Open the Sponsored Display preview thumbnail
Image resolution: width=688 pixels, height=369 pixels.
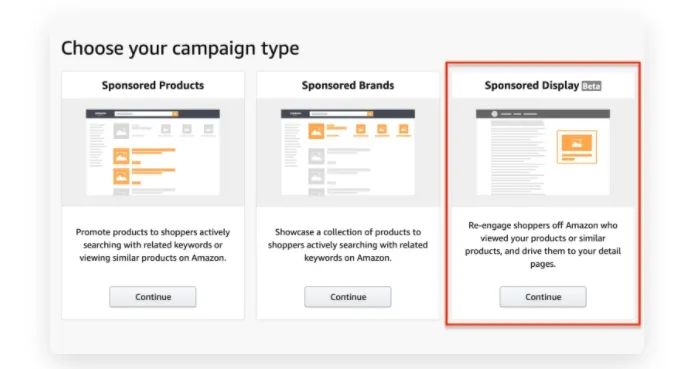tap(543, 152)
